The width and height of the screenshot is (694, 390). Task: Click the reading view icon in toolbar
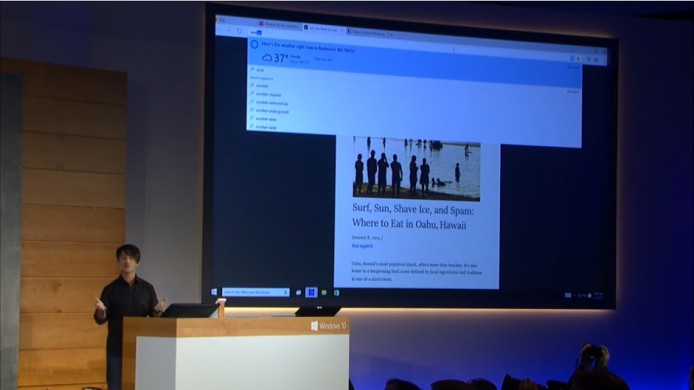tap(572, 58)
